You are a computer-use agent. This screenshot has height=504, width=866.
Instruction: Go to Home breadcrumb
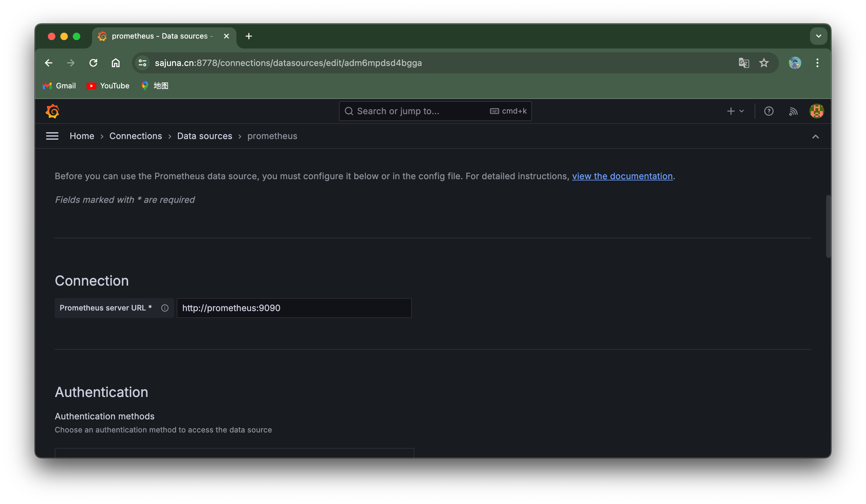click(x=82, y=136)
